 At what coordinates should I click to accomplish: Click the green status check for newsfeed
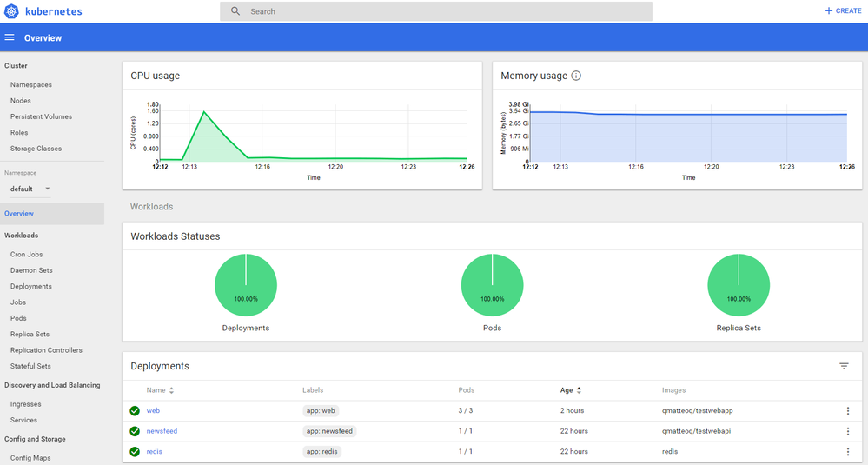[x=135, y=431]
